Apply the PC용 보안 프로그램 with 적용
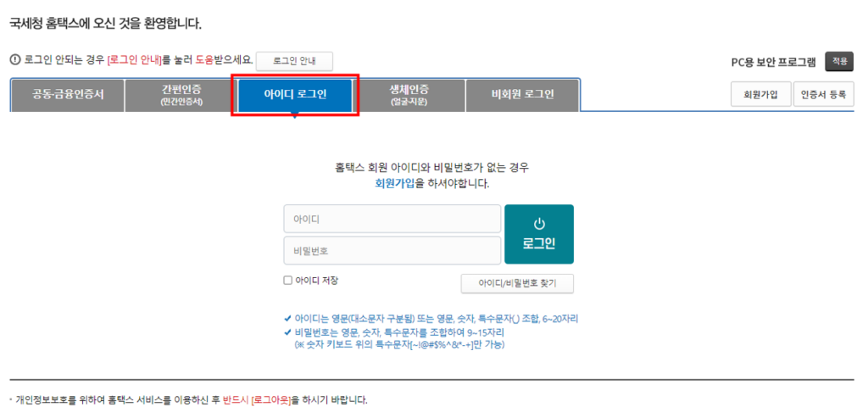The width and height of the screenshot is (868, 418). tap(839, 61)
